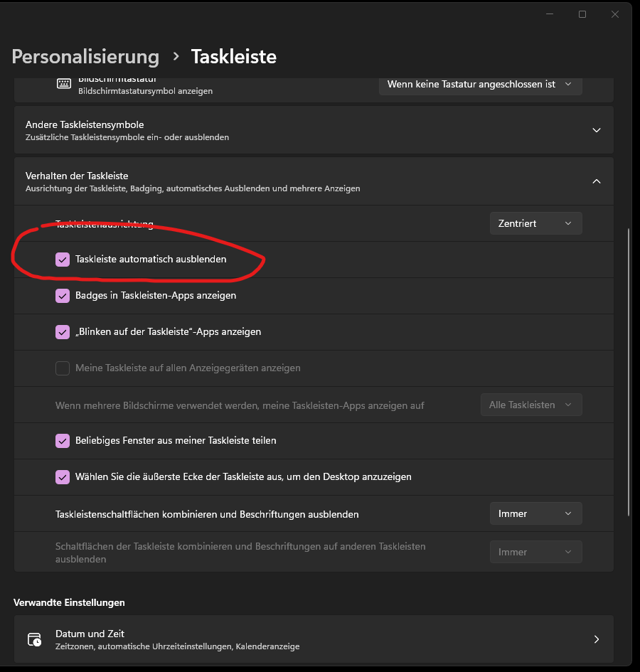Image resolution: width=640 pixels, height=672 pixels.
Task: Toggle the show desktop corner checkbox
Action: tap(63, 477)
